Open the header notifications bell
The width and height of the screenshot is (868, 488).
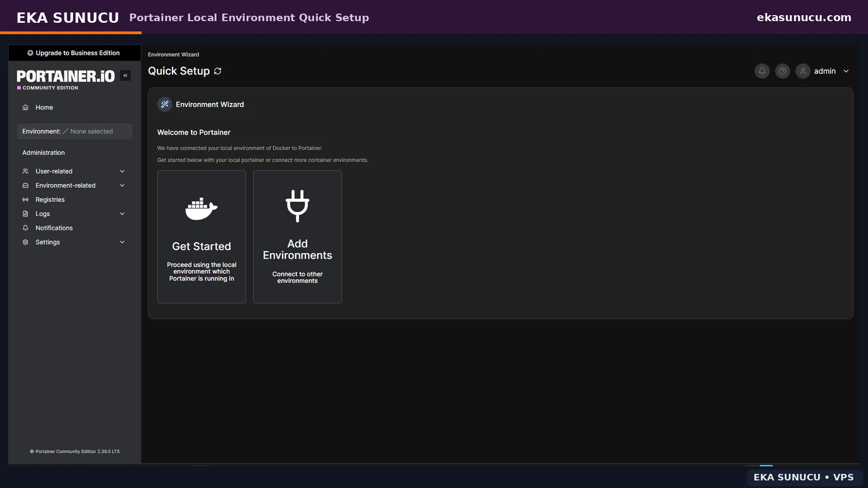coord(762,71)
